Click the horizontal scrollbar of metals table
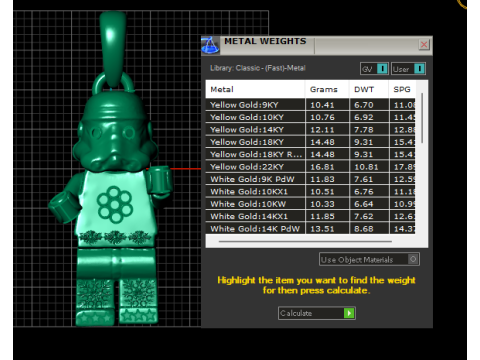 click(x=305, y=241)
